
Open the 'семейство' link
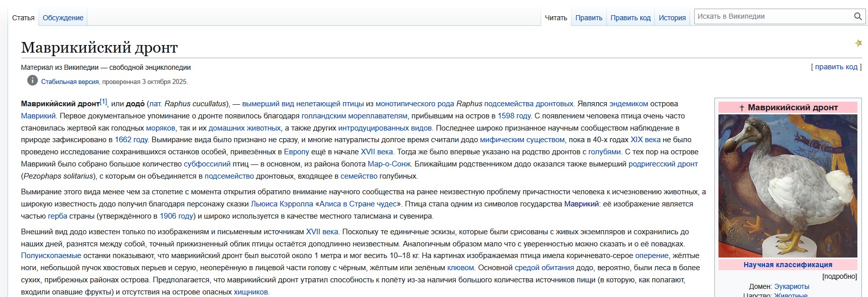359,176
